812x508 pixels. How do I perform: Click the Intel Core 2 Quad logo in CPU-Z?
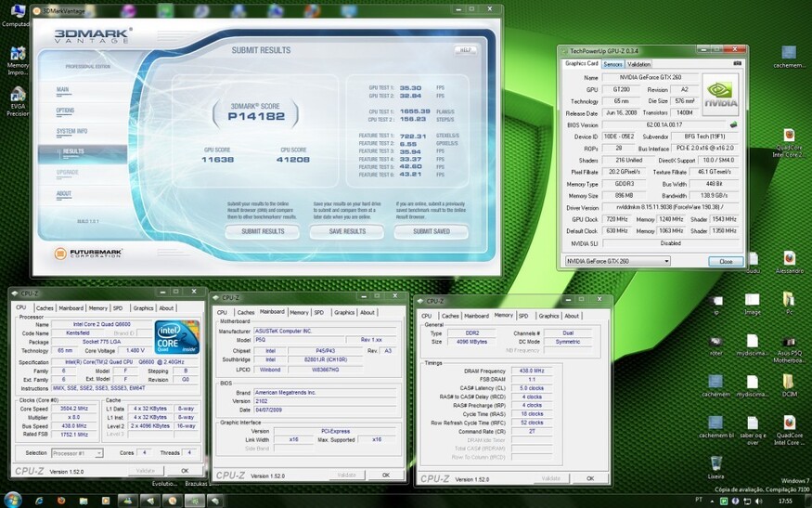click(x=177, y=337)
